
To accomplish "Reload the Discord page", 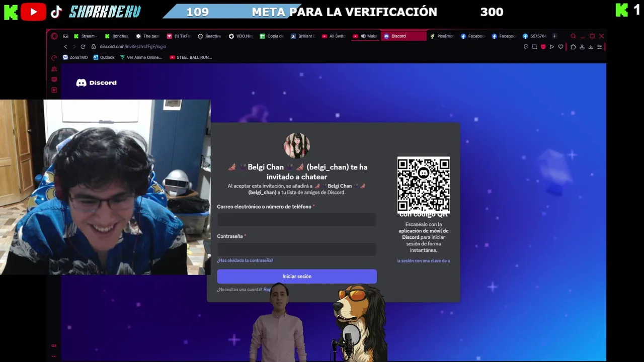I will coord(83,47).
